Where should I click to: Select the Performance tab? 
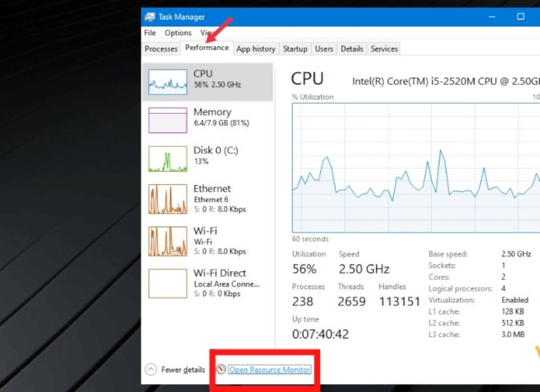207,48
